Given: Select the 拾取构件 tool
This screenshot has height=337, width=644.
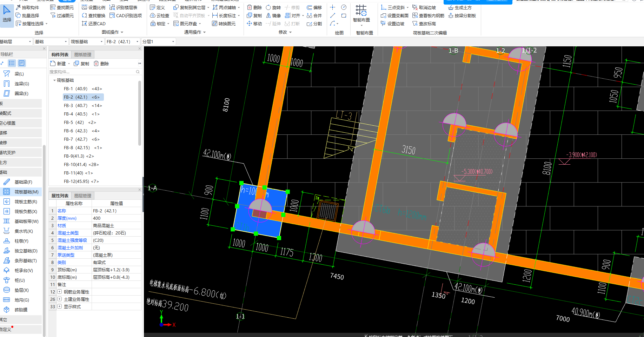Looking at the screenshot, I should click(x=27, y=7).
